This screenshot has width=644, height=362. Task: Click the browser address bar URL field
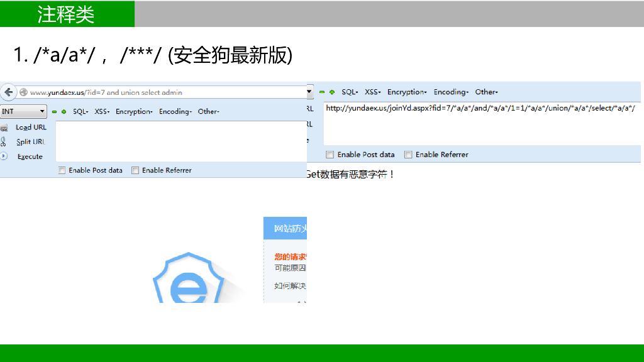pyautogui.click(x=162, y=92)
